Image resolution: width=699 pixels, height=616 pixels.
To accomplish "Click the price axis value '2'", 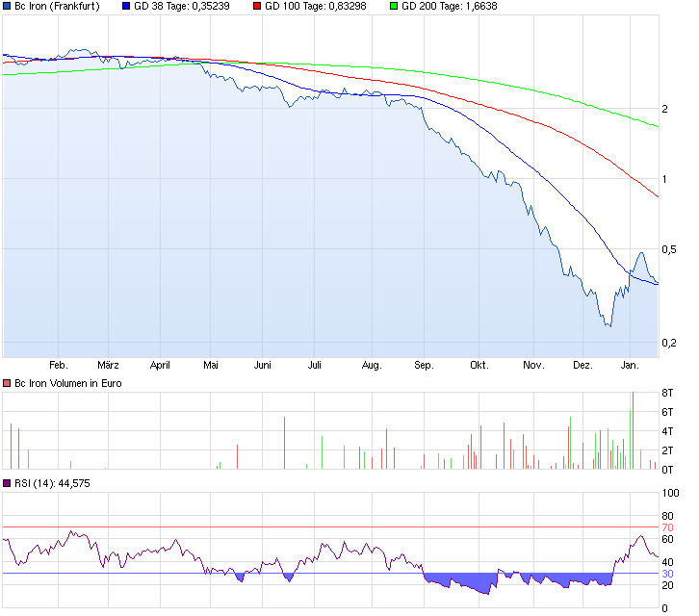I will tap(664, 109).
